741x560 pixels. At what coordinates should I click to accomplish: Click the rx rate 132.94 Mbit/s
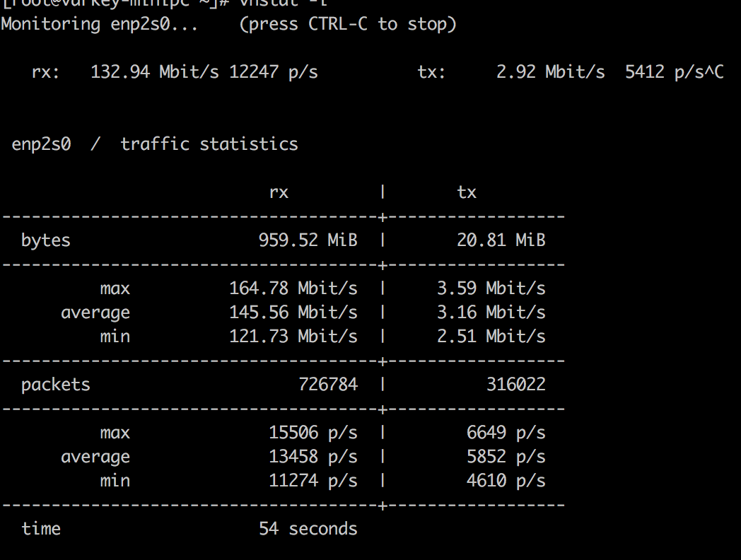(154, 72)
